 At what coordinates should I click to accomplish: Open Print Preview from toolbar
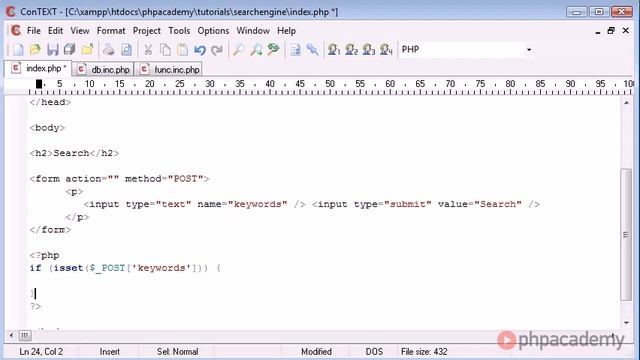pyautogui.click(x=127, y=50)
